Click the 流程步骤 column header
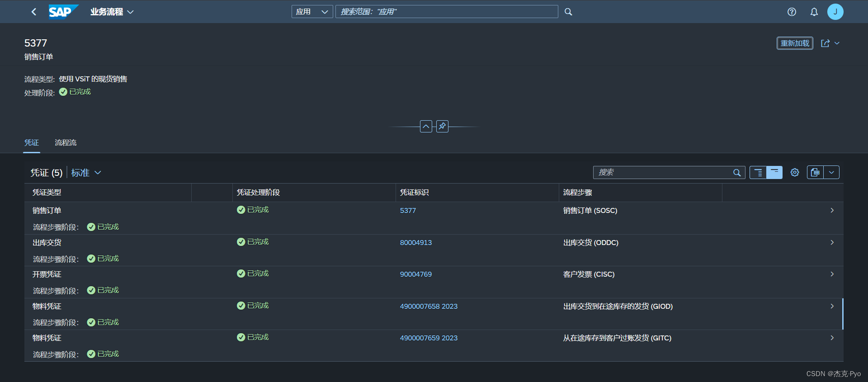 [x=640, y=193]
